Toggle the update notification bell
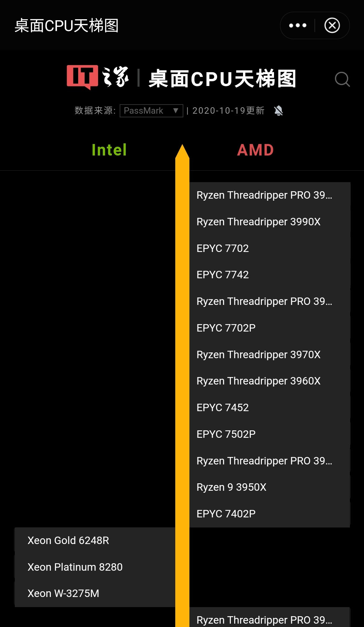 coord(278,111)
